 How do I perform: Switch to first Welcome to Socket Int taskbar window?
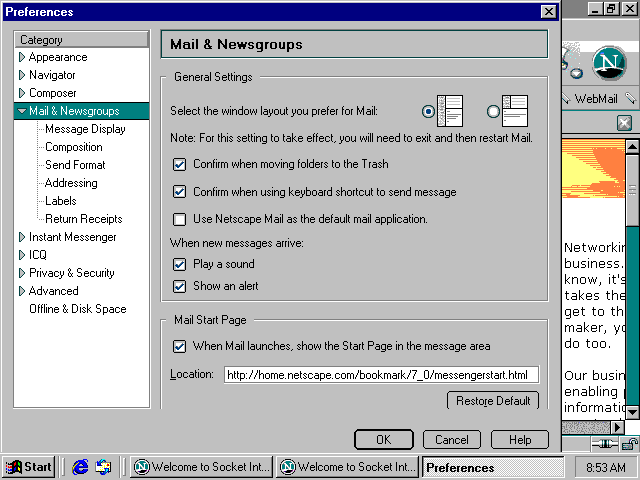point(202,467)
